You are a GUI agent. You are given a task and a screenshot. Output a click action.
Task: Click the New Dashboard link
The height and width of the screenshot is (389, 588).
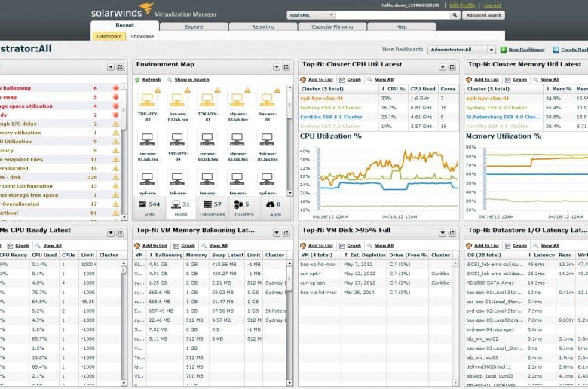526,50
